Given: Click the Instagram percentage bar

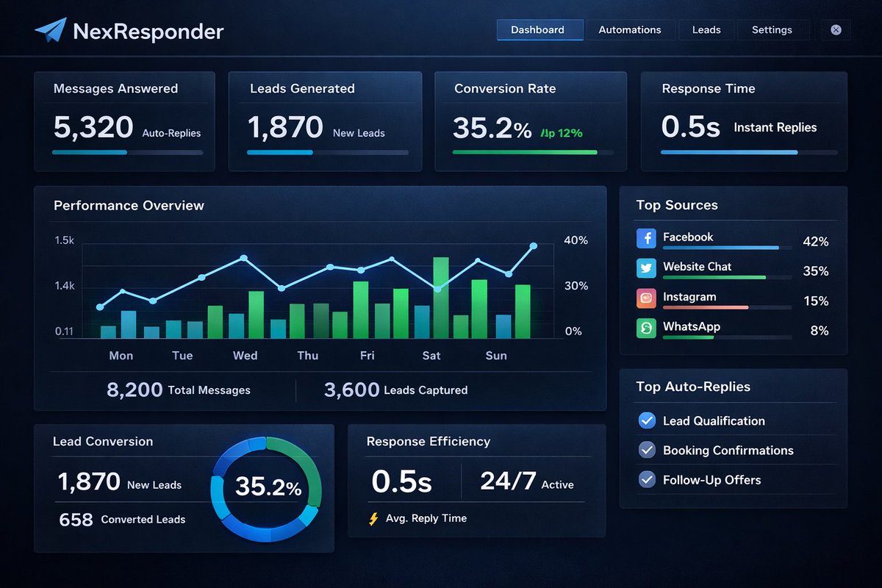Looking at the screenshot, I should click(x=728, y=307).
